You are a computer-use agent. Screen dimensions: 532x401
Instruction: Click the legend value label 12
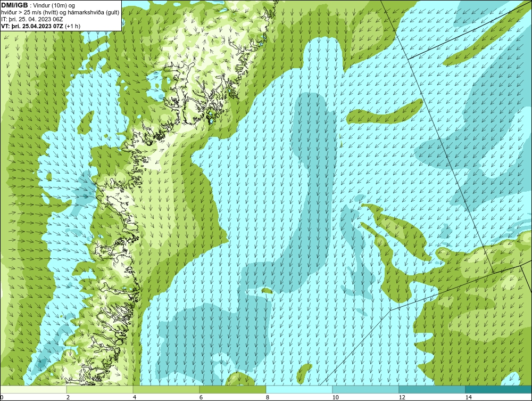(x=402, y=397)
